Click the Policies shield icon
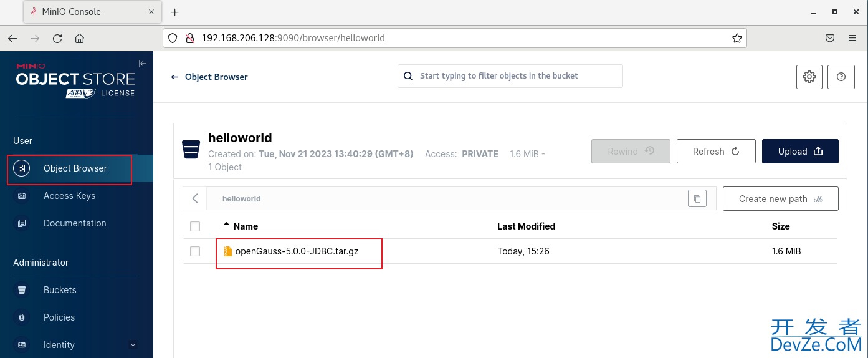This screenshot has width=868, height=358. click(x=22, y=317)
